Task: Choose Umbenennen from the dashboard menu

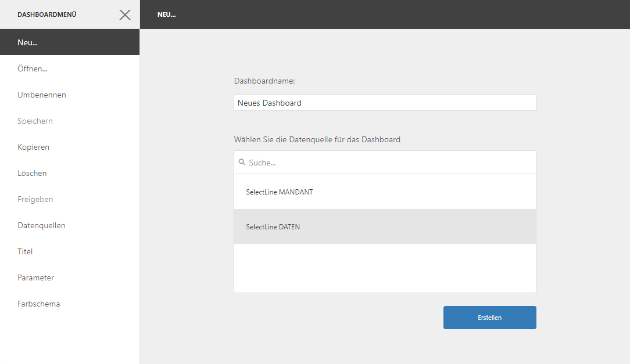Action: point(70,95)
